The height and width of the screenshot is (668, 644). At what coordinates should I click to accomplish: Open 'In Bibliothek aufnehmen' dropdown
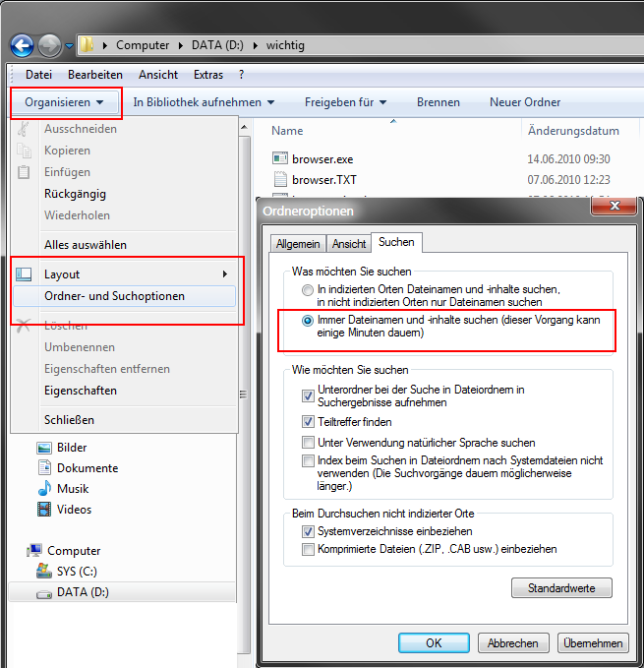click(x=204, y=102)
